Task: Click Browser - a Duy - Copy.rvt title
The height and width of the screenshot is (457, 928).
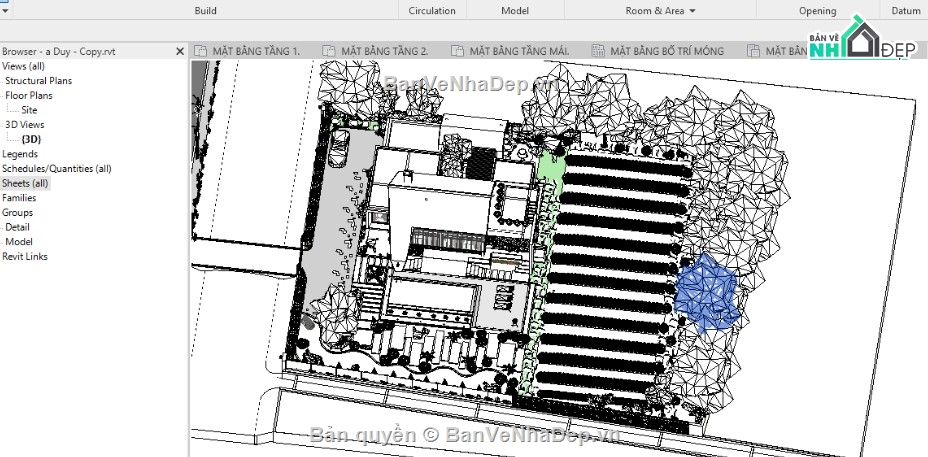Action: click(x=59, y=52)
